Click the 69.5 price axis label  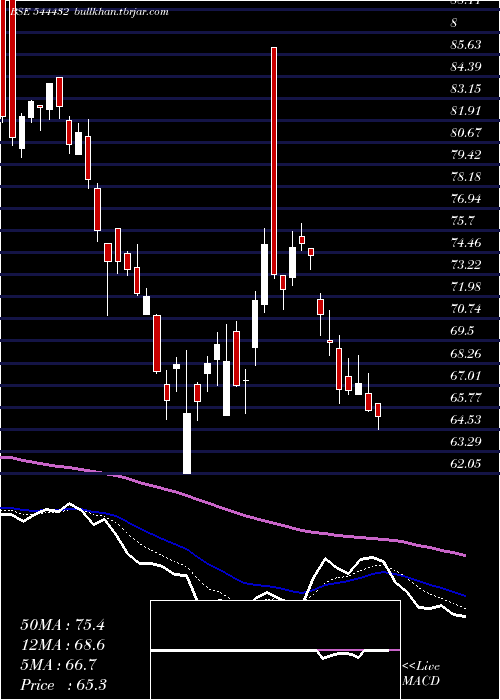tap(463, 331)
